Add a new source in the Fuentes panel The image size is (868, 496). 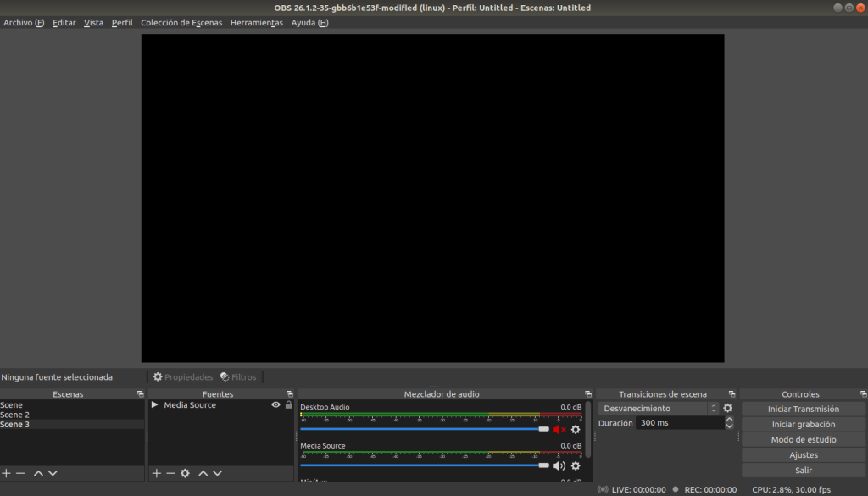(x=157, y=473)
